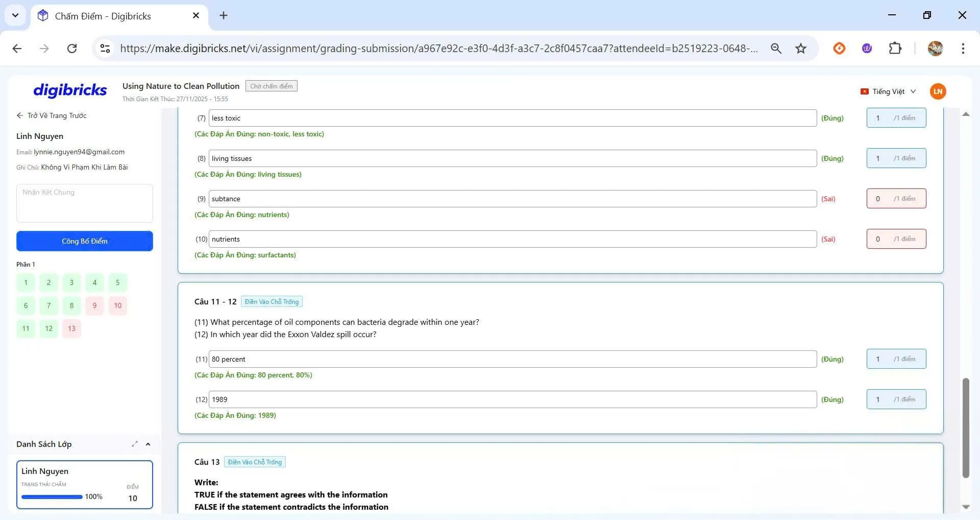980x520 pixels.
Task: Open the Tiếng Việt language dropdown
Action: click(888, 91)
